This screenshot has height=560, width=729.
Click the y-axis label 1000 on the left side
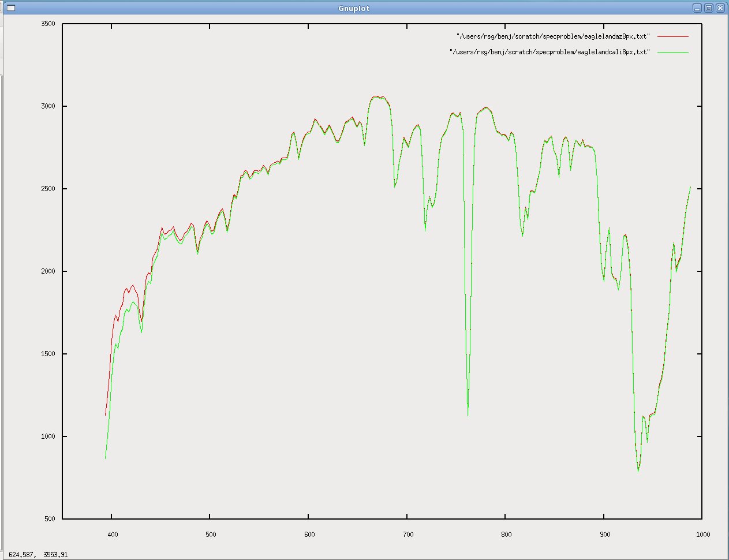click(48, 436)
